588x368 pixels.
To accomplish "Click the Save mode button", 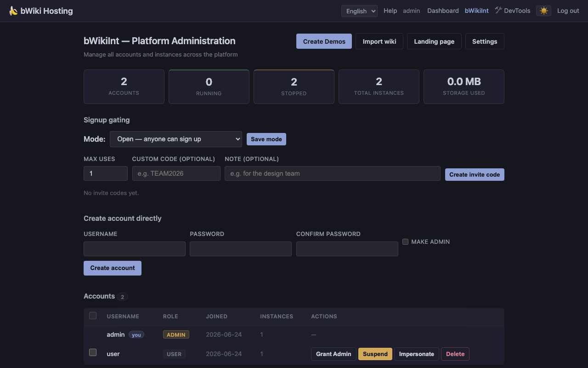I will pyautogui.click(x=266, y=139).
